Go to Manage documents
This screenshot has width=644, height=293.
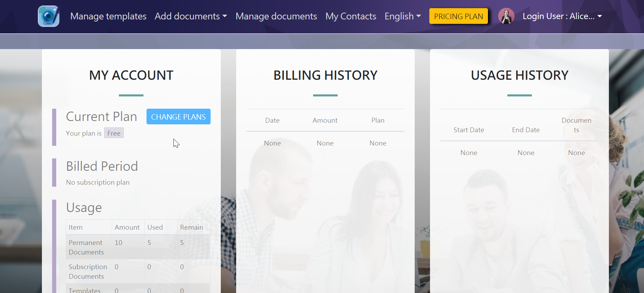point(276,16)
